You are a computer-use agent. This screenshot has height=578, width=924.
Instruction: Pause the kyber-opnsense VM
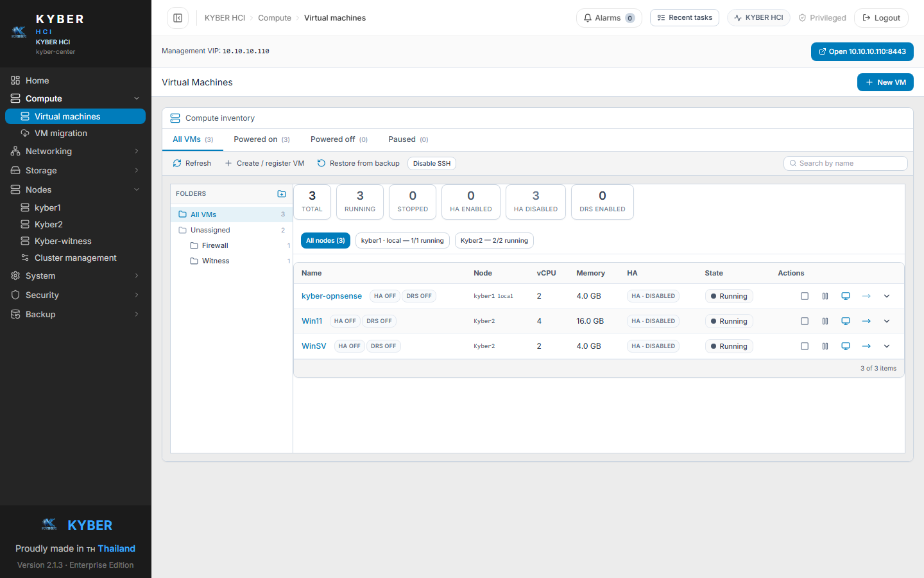(825, 296)
